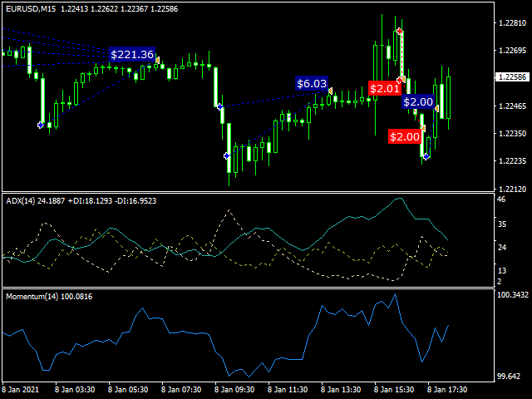Click the 1.22120 price axis value
Image resolution: width=532 pixels, height=399 pixels.
coord(512,189)
